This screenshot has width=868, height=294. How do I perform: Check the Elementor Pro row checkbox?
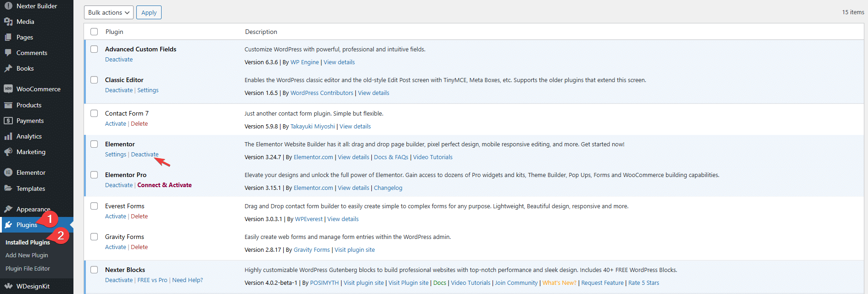[x=94, y=175]
